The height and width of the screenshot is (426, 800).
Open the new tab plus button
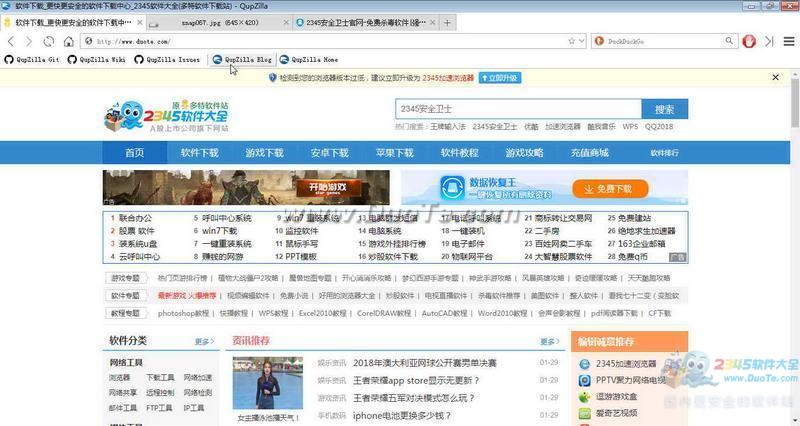point(447,23)
